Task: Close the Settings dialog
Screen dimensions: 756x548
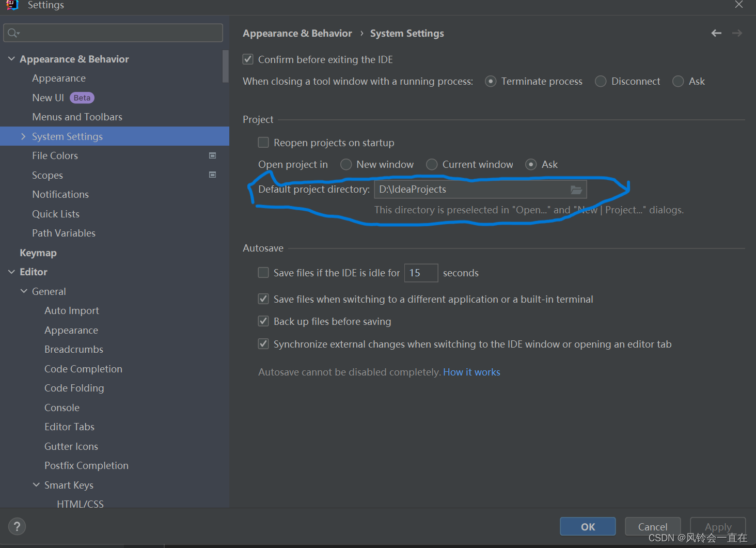Action: point(739,5)
